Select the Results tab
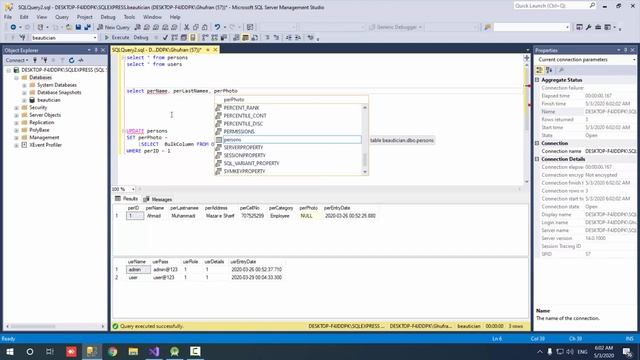Viewport: 640px width, 360px height. point(127,199)
